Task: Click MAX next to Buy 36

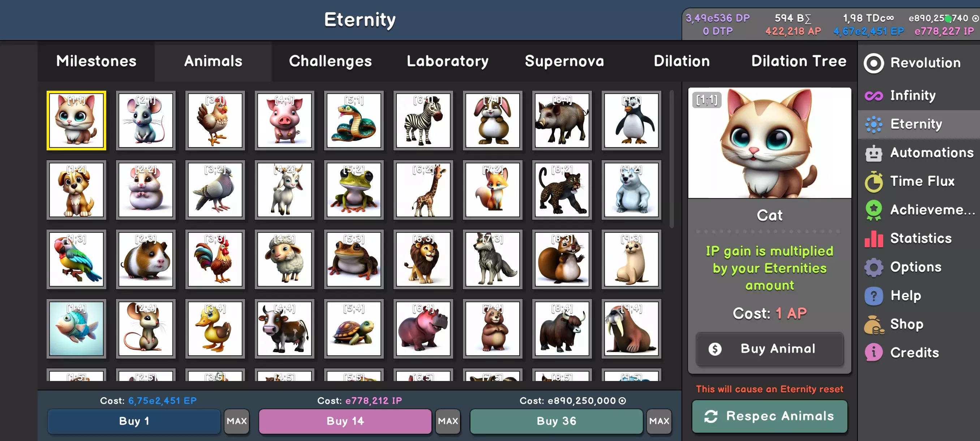Action: point(659,421)
